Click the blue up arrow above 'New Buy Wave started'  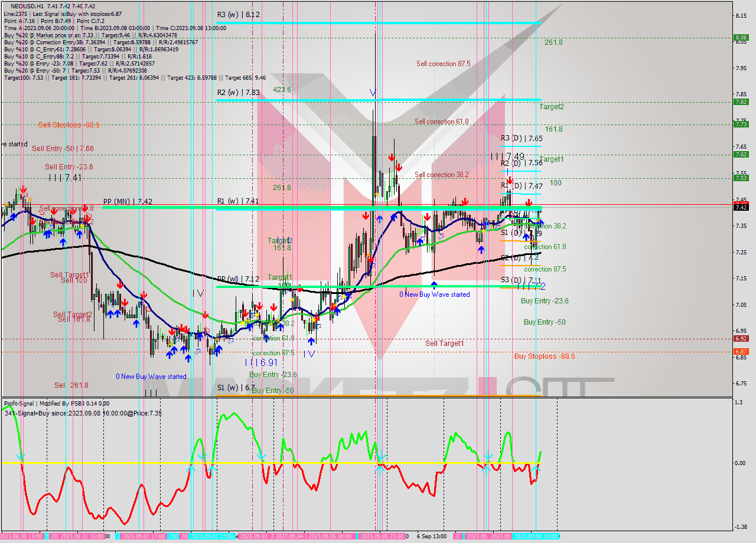pyautogui.click(x=434, y=286)
